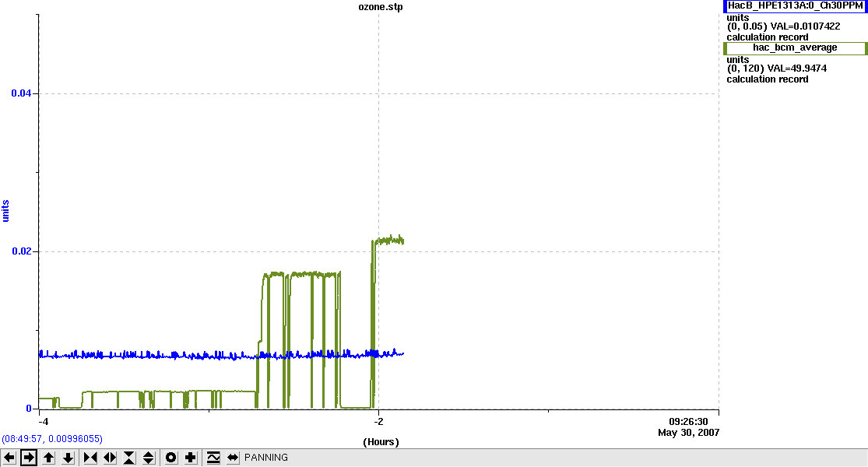Zoom out horizontally with outward-facing triangles icon
The width and height of the screenshot is (868, 467).
point(110,458)
